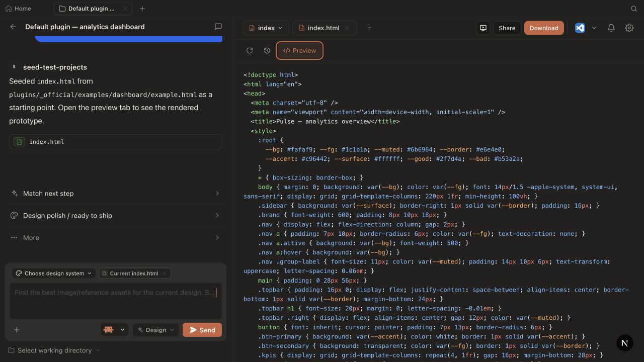644x362 pixels.
Task: Send the prompt message
Action: pyautogui.click(x=202, y=330)
